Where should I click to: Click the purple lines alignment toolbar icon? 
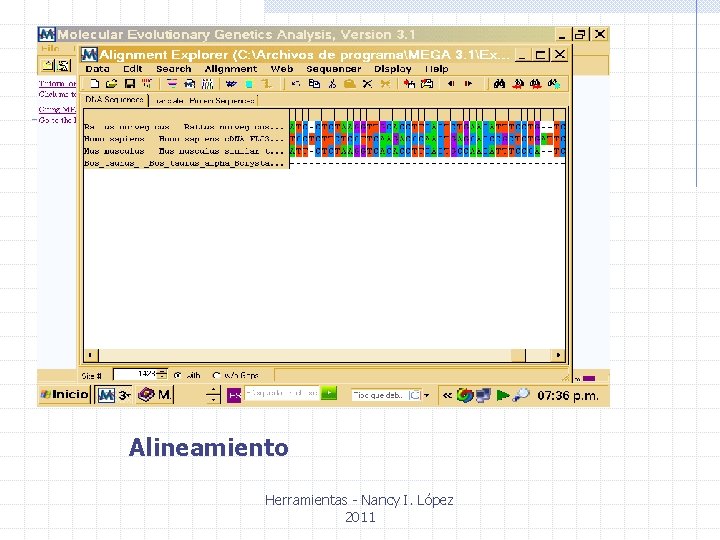coord(172,84)
